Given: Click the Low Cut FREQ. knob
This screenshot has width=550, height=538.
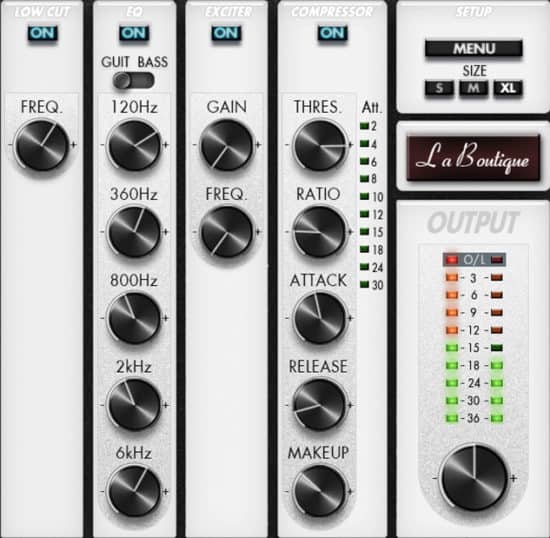Looking at the screenshot, I should pyautogui.click(x=42, y=146).
